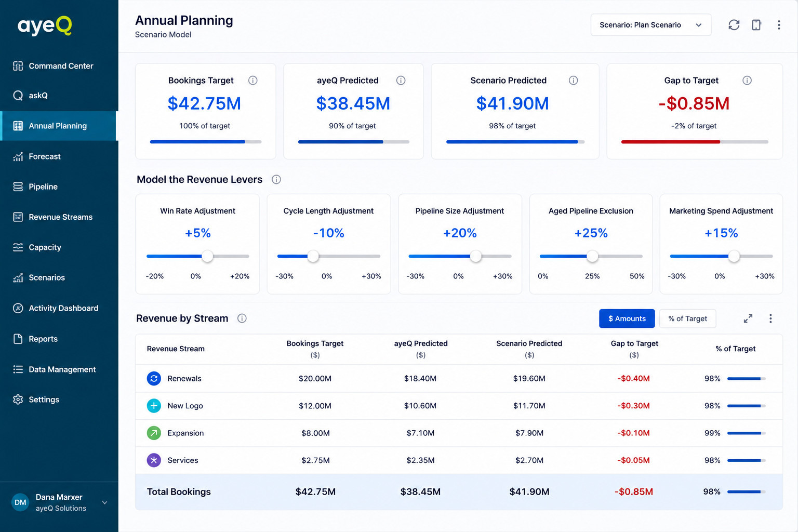Click the Data Management list icon

18,369
